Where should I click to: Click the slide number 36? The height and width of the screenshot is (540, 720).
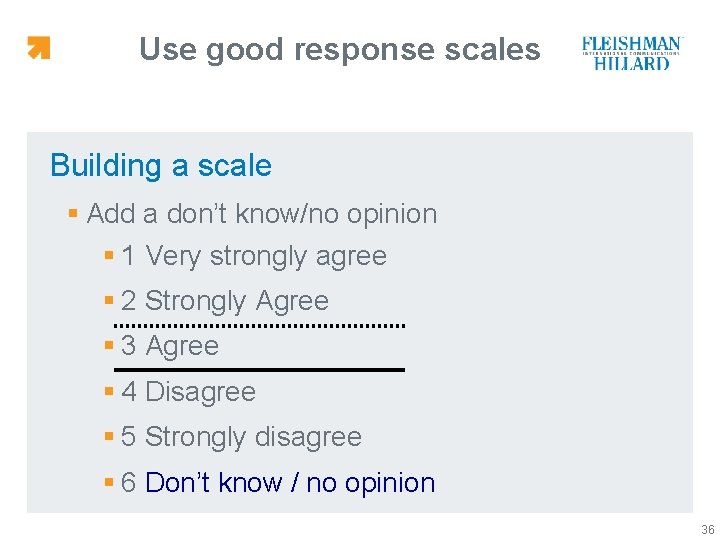click(x=707, y=529)
